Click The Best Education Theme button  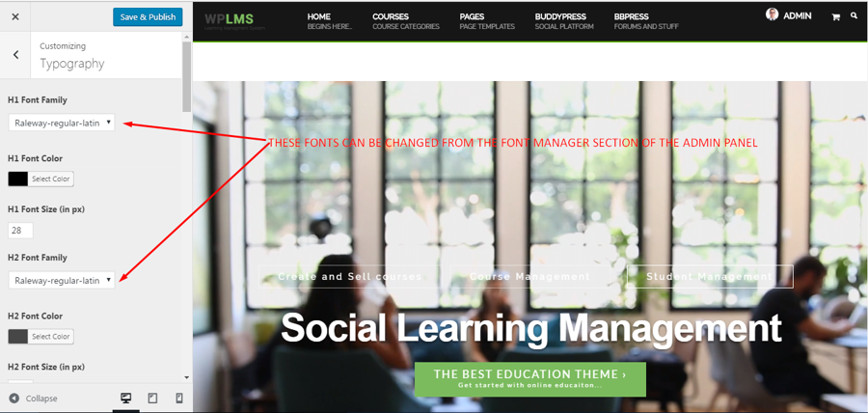(529, 379)
